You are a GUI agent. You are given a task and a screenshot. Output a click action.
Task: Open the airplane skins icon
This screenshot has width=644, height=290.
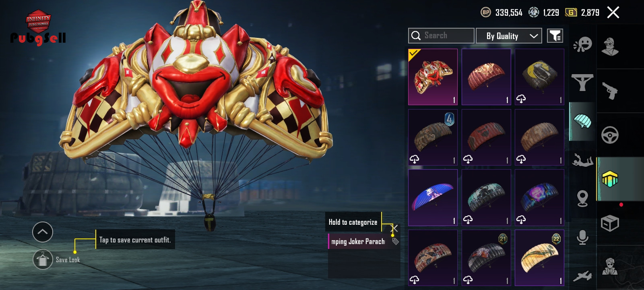point(582,276)
